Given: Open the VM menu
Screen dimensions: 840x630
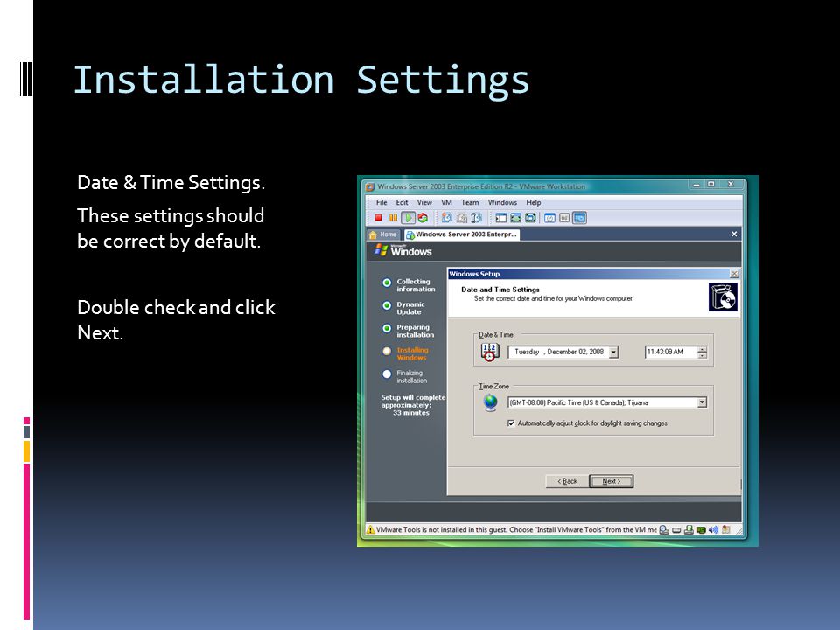Looking at the screenshot, I should pos(446,202).
